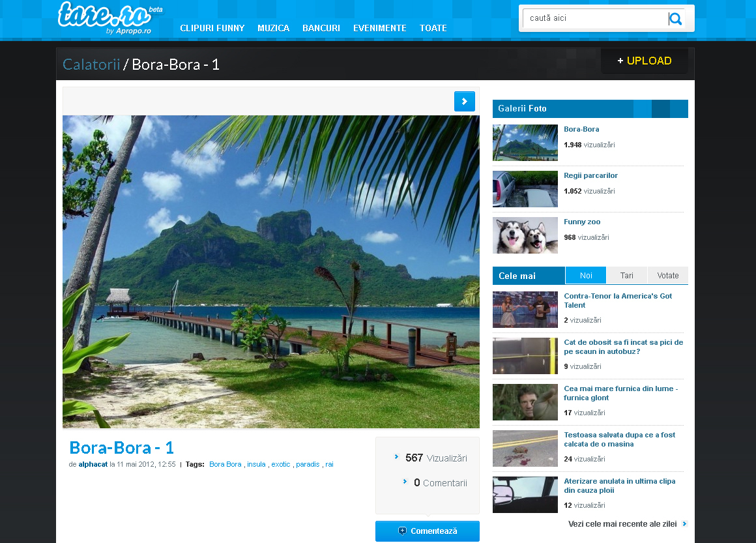The width and height of the screenshot is (756, 543).
Task: Open the Muzica section
Action: pos(273,28)
